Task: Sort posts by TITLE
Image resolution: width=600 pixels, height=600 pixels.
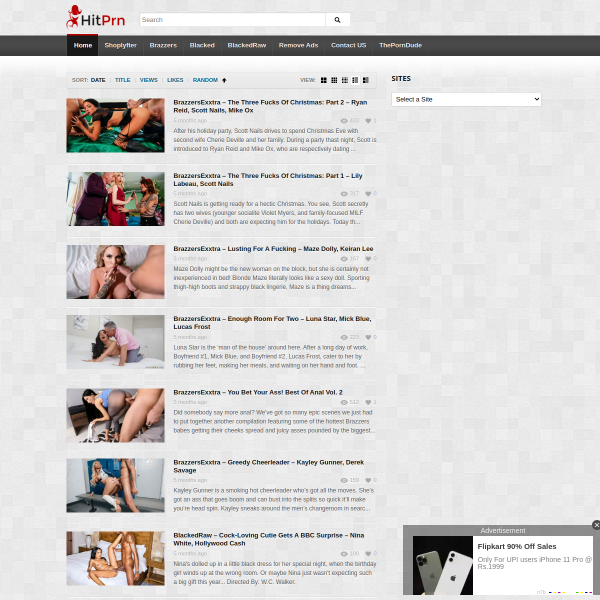Action: (122, 80)
